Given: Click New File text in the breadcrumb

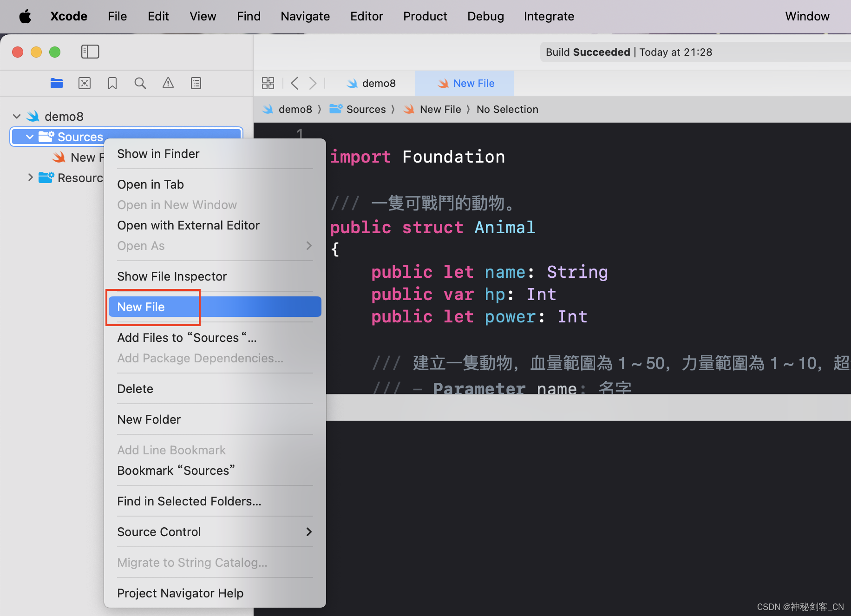Looking at the screenshot, I should point(440,109).
